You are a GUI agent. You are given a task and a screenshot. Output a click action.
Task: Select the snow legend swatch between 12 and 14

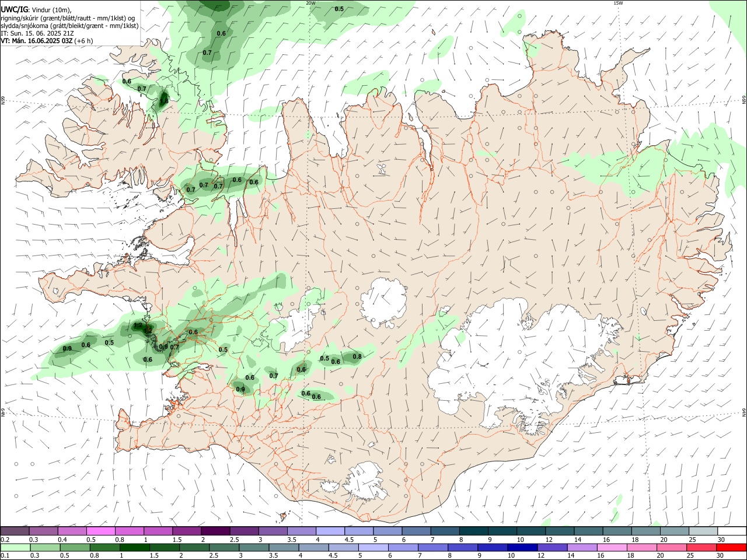tap(558, 531)
